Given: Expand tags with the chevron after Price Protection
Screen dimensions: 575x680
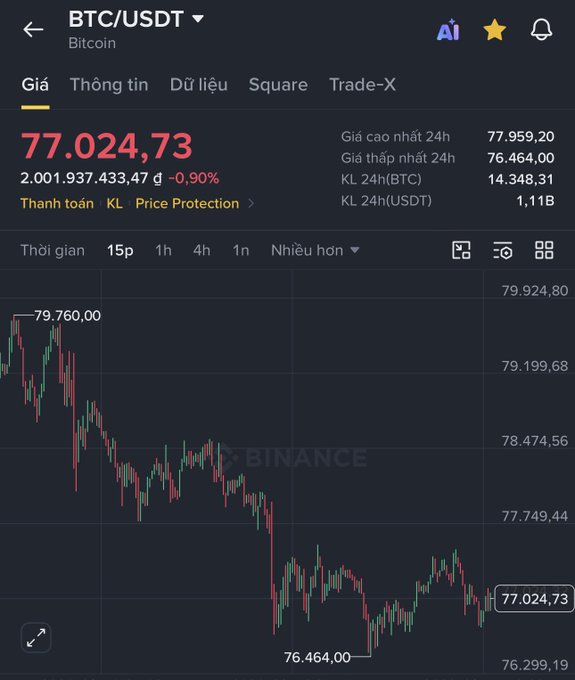Looking at the screenshot, I should coord(251,203).
